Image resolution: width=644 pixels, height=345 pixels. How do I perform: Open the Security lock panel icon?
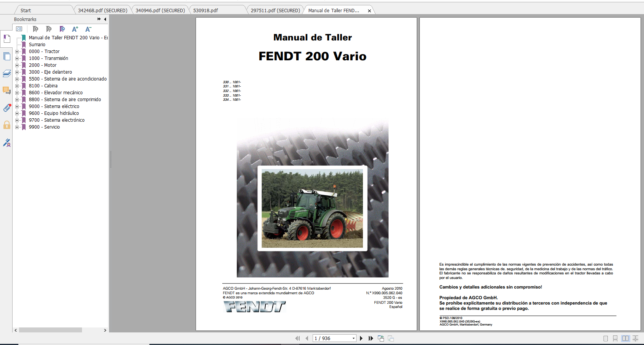tap(6, 125)
